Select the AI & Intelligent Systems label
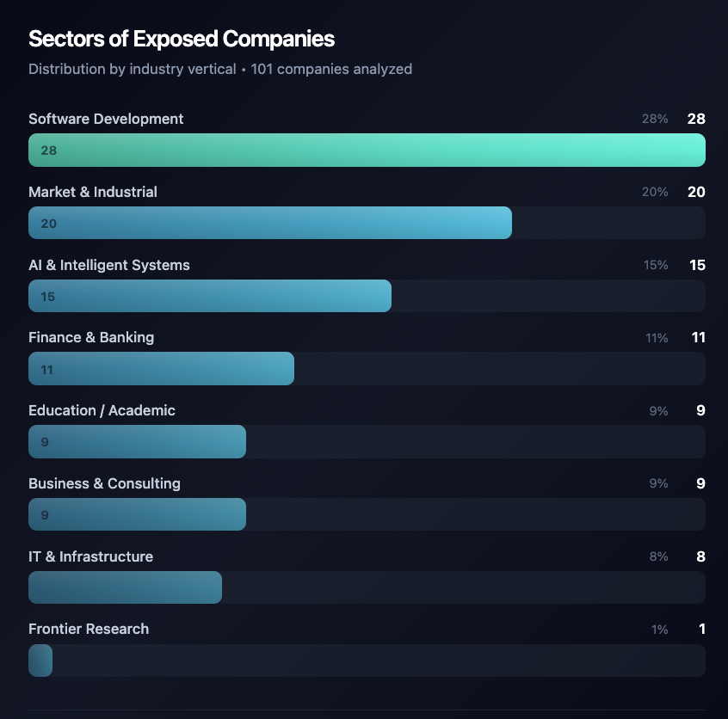728x719 pixels. tap(109, 265)
